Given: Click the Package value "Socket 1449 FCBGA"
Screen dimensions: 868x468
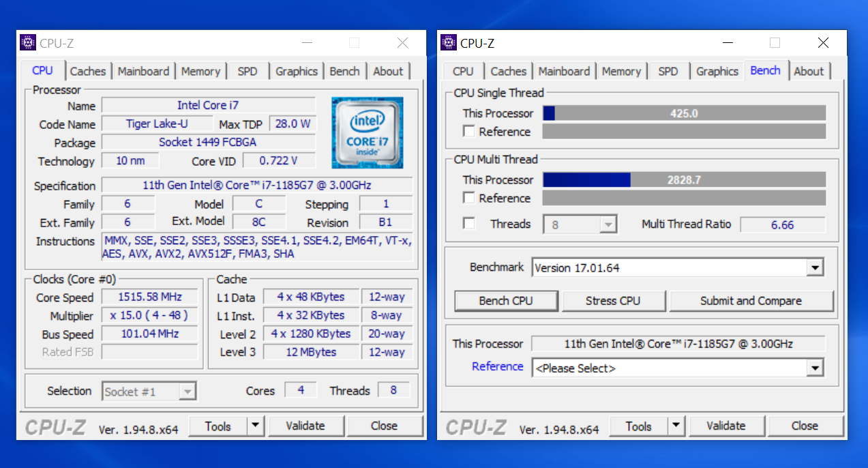Looking at the screenshot, I should pyautogui.click(x=209, y=143).
